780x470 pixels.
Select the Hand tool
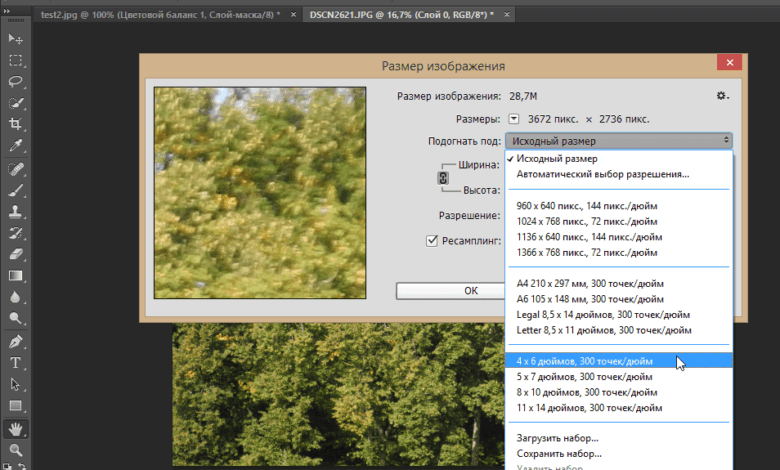point(16,429)
